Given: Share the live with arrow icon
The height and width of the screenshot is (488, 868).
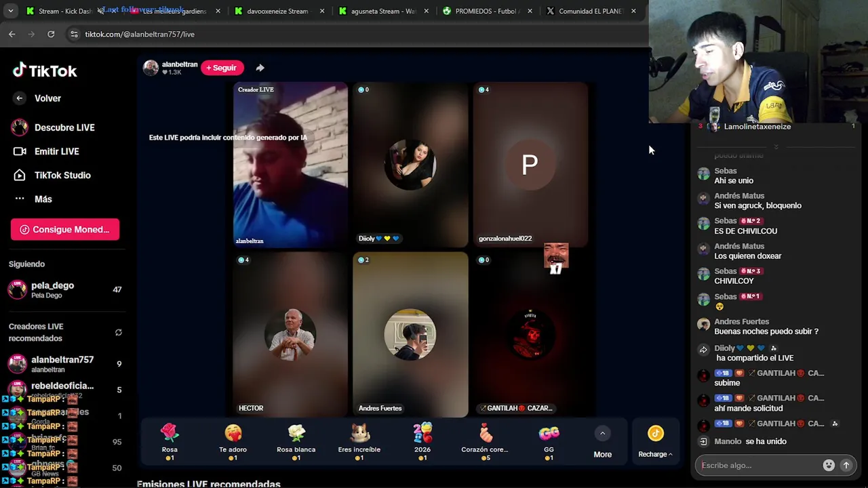Looking at the screenshot, I should (260, 68).
